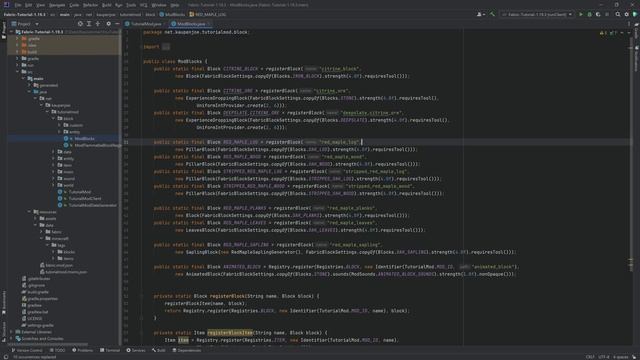Run with Coverage icon
This screenshot has height=360, width=640.
point(598,14)
